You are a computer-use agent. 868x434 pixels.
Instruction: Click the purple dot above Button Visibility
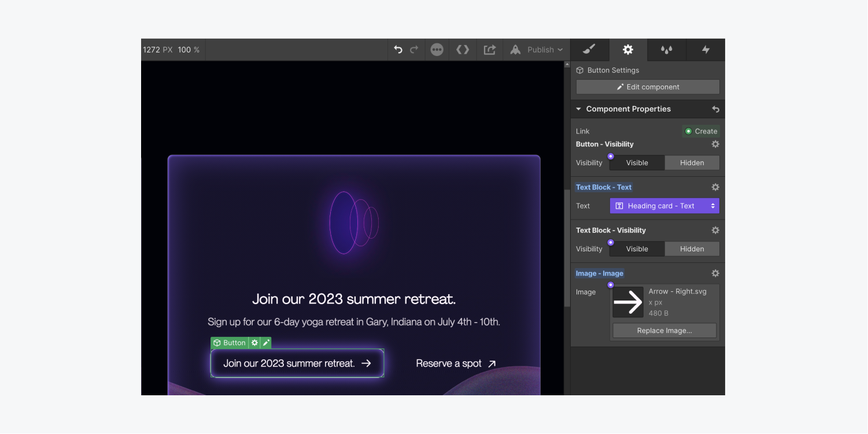(x=611, y=156)
